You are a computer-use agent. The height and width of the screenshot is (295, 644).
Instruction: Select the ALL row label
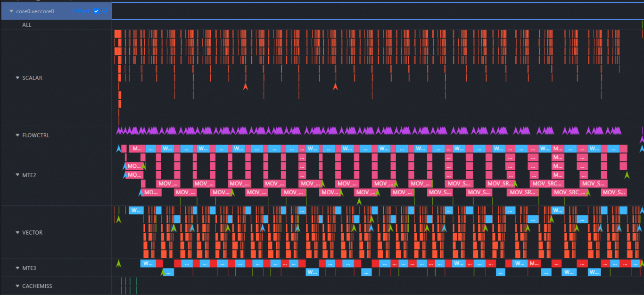pyautogui.click(x=27, y=25)
